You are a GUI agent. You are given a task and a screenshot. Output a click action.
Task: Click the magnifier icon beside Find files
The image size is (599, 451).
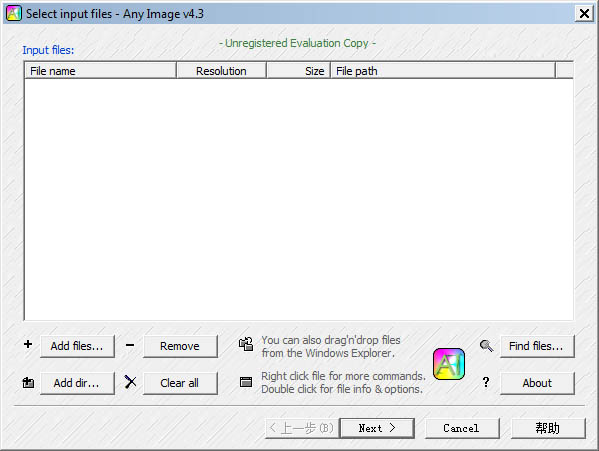(x=486, y=346)
